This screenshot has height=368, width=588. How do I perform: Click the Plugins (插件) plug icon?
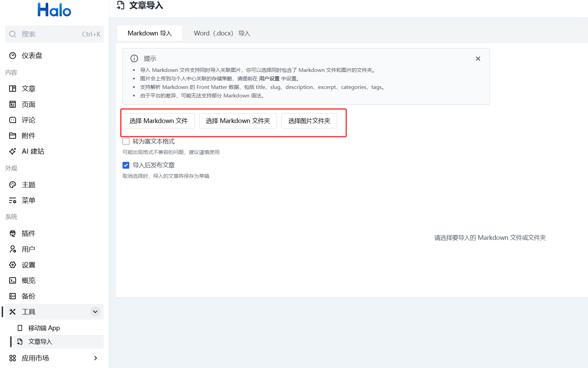tap(13, 233)
